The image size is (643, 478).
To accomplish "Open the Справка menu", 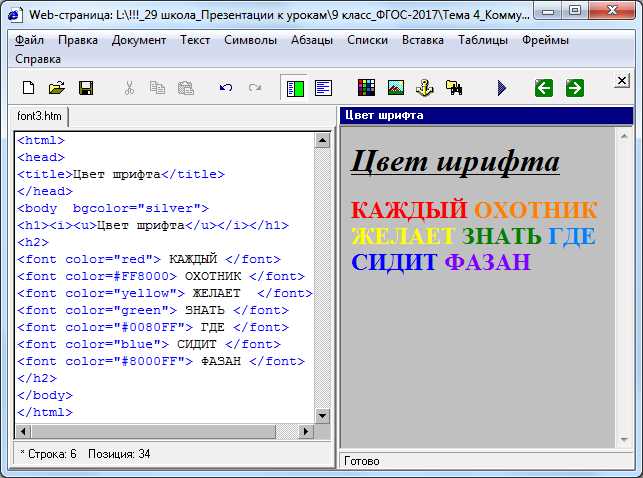I will (x=38, y=59).
